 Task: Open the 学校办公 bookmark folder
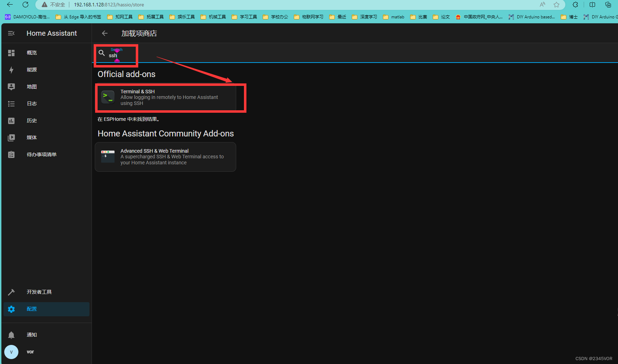pos(275,17)
